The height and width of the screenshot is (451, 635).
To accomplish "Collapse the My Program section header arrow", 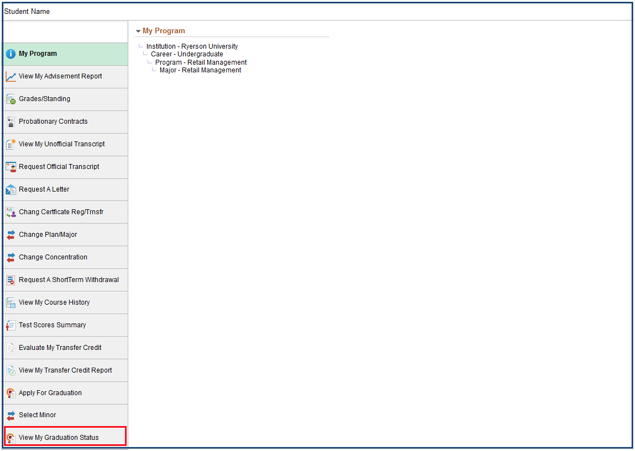I will point(139,32).
